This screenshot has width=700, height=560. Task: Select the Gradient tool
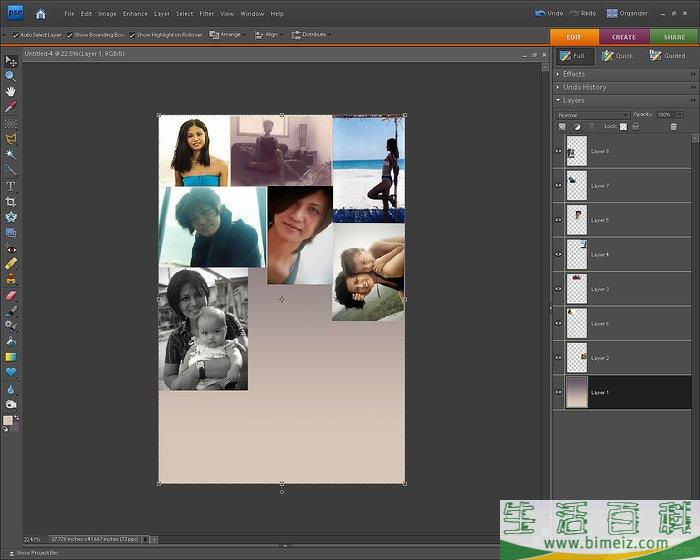coord(11,357)
